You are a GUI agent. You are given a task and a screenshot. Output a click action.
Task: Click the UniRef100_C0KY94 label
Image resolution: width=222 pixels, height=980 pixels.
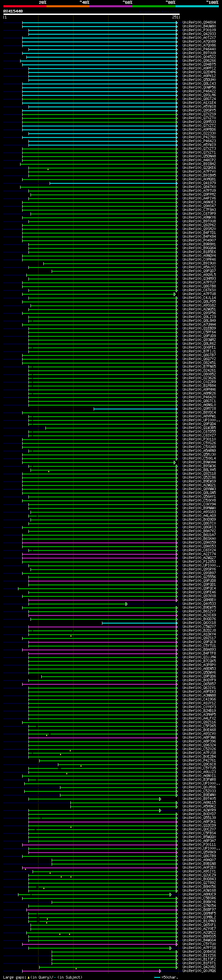[199, 504]
